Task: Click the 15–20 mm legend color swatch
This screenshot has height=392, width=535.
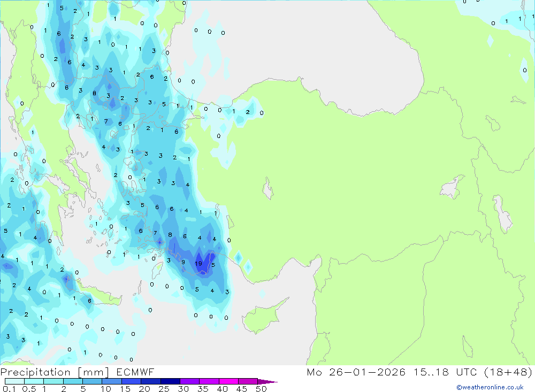Action: click(x=132, y=381)
